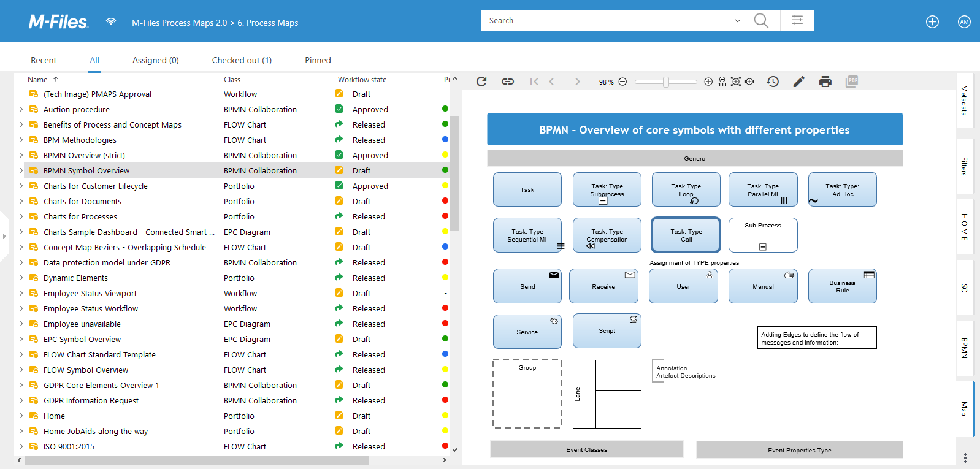This screenshot has width=980, height=469.
Task: Click the create new plus icon
Action: pyautogui.click(x=932, y=22)
